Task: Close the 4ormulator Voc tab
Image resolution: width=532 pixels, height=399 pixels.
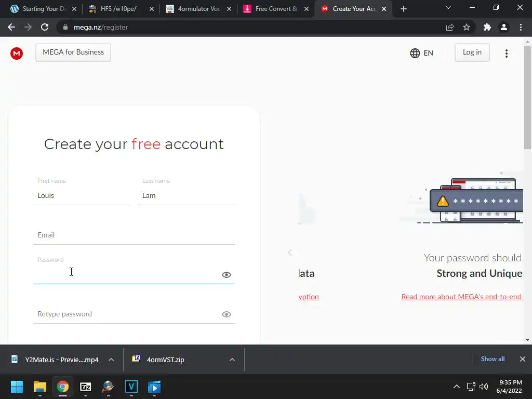Action: [229, 9]
